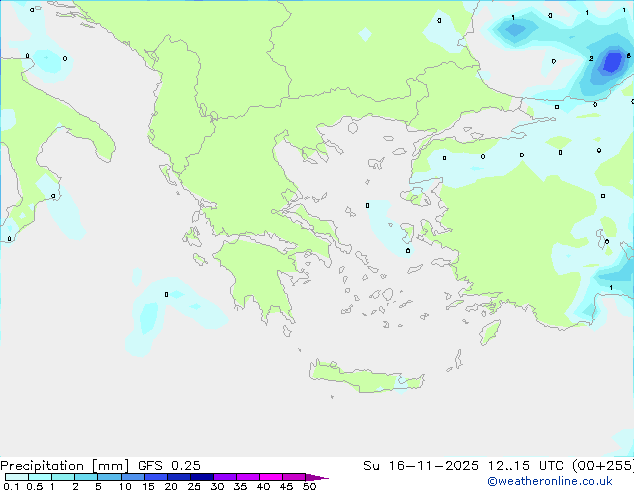The width and height of the screenshot is (634, 490).
Task: Pick the 40–45 mm magenta legend swatch
Action: (271, 477)
